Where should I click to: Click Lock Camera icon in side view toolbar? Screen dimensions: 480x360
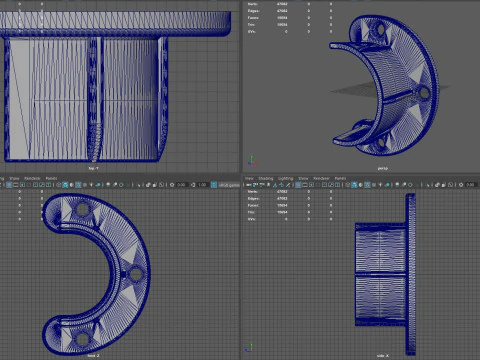pos(255,185)
